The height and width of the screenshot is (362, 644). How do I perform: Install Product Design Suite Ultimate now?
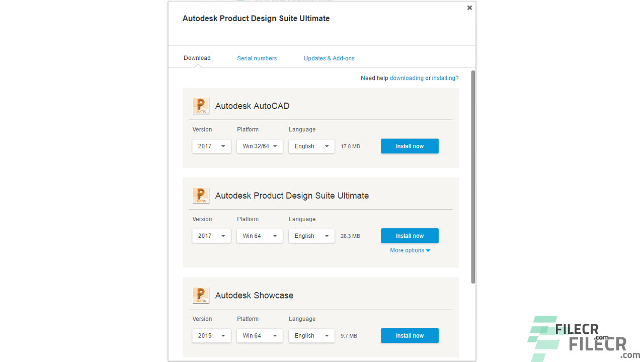410,236
